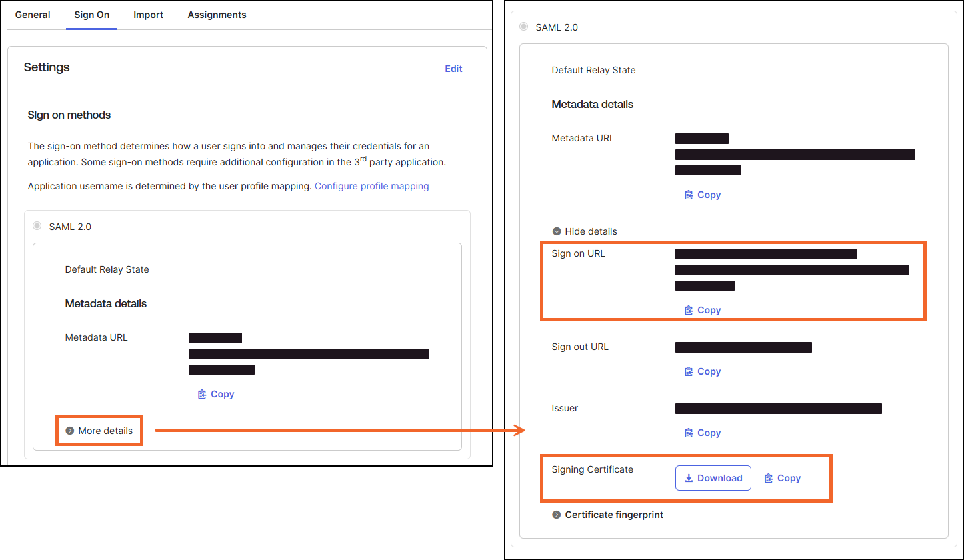Collapse using Hide details chevron

(x=557, y=231)
